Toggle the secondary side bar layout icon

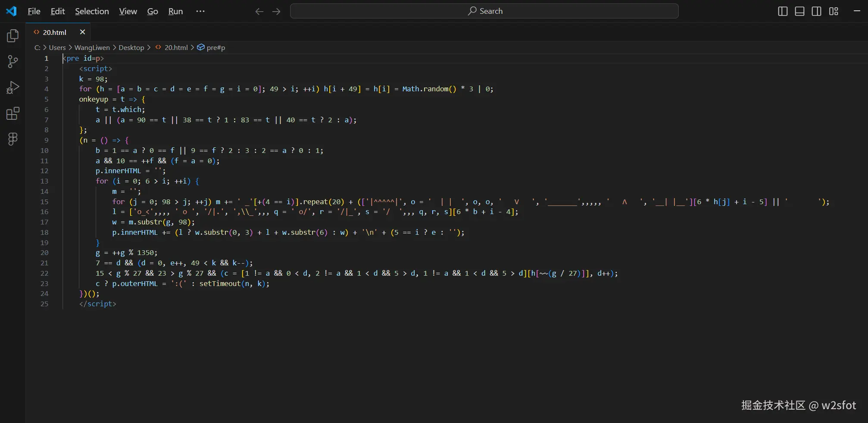point(816,11)
